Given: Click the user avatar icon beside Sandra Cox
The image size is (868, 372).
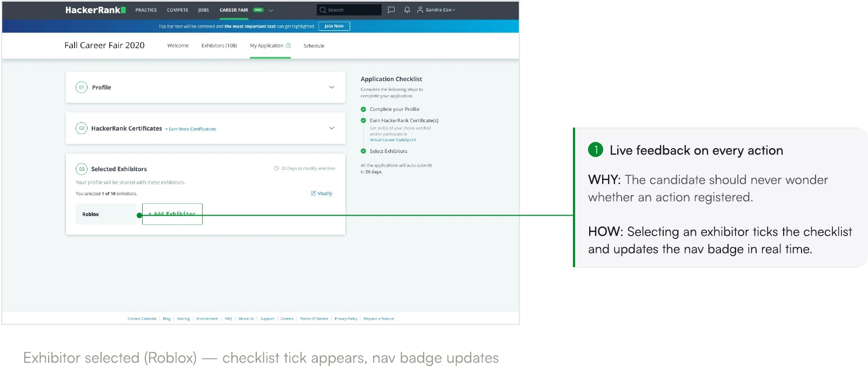Looking at the screenshot, I should [420, 10].
